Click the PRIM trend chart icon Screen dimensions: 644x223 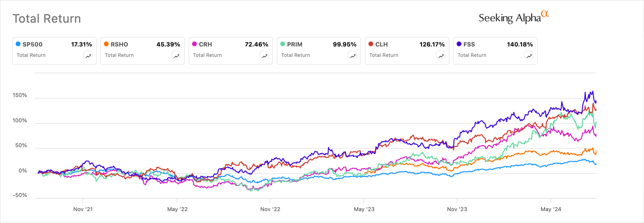pyautogui.click(x=353, y=56)
